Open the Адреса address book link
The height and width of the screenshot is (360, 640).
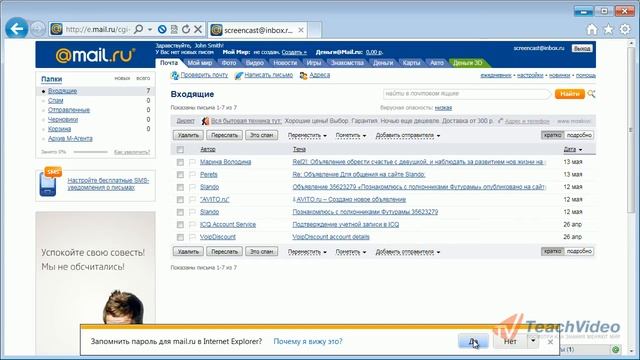(x=320, y=75)
